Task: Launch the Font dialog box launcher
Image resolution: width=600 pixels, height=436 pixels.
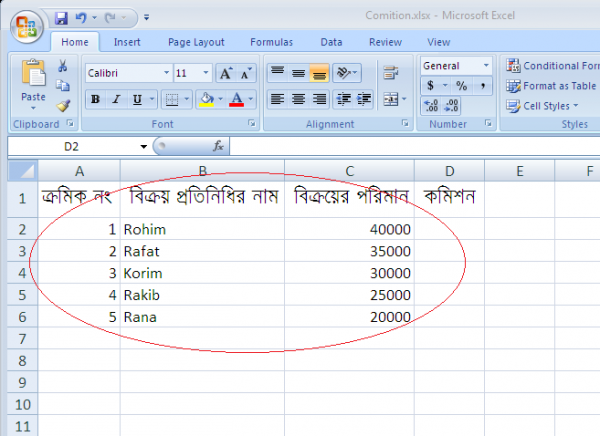Action: 251,123
